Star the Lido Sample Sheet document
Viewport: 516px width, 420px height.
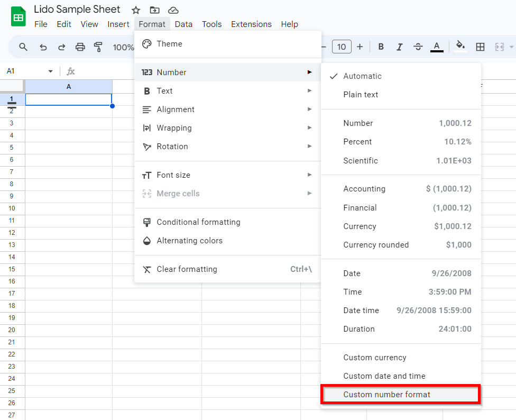[135, 10]
